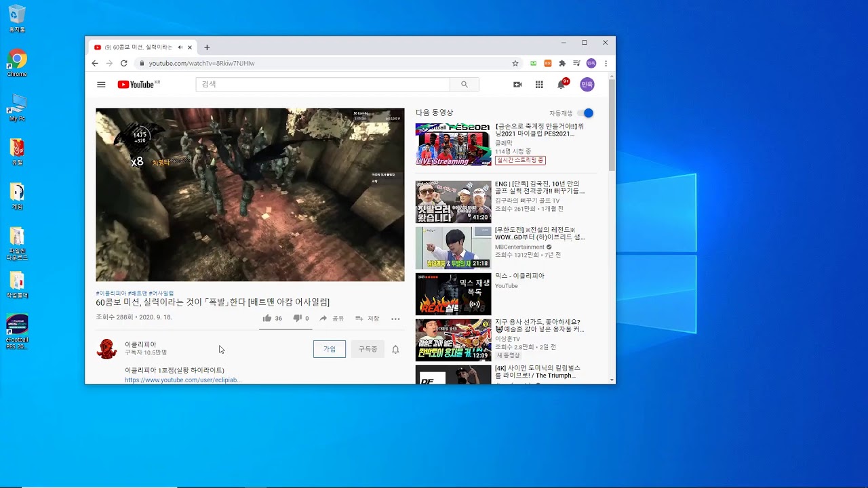
Task: Open the PES2021 live stream thumbnail
Action: (453, 144)
